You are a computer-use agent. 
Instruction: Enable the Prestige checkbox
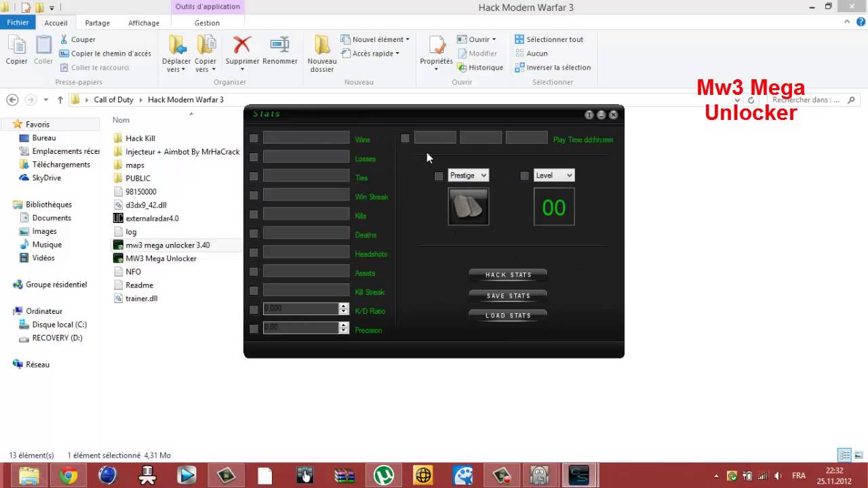[439, 176]
